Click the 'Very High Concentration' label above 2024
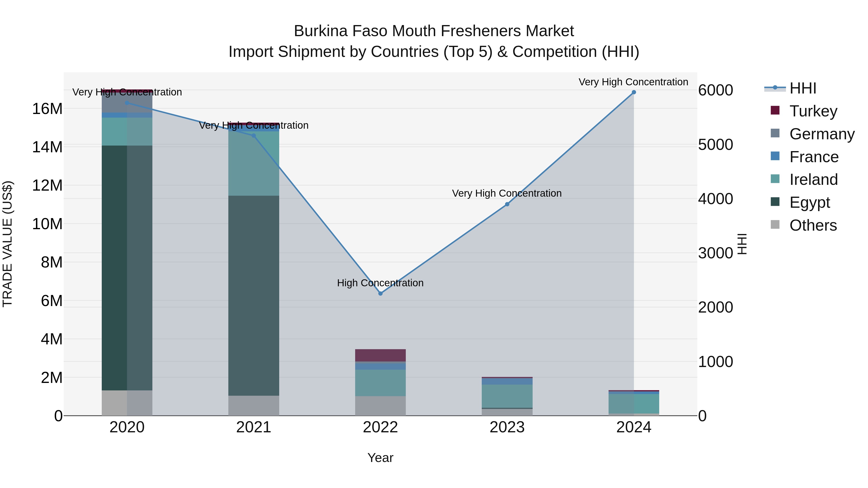 click(633, 82)
